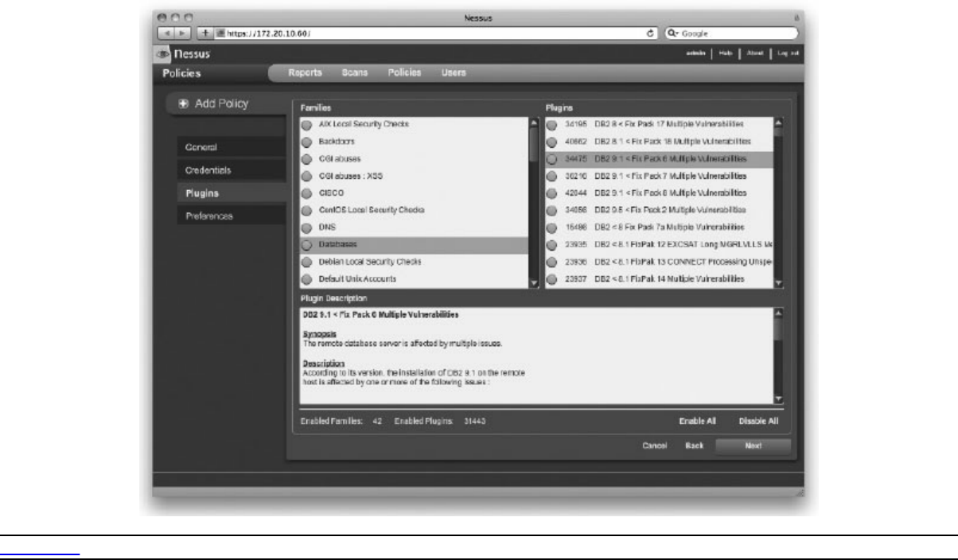The height and width of the screenshot is (560, 958).
Task: Click the Back button
Action: click(694, 445)
